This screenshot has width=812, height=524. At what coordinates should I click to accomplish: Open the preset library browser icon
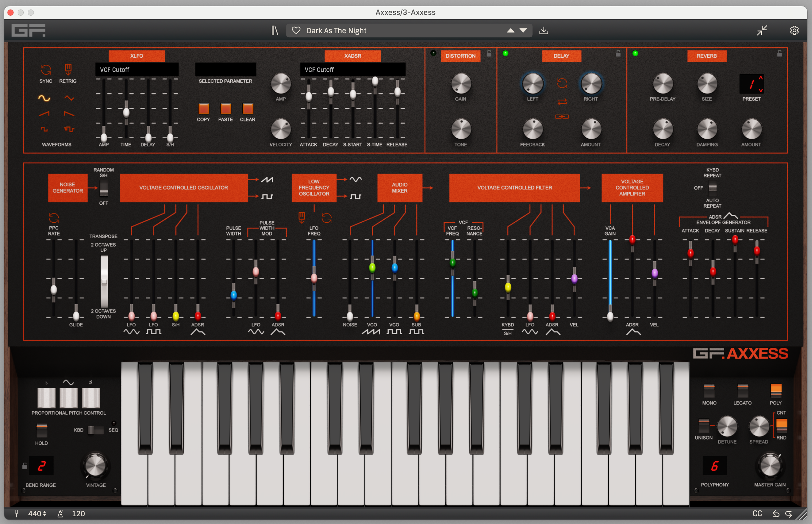[x=275, y=31]
